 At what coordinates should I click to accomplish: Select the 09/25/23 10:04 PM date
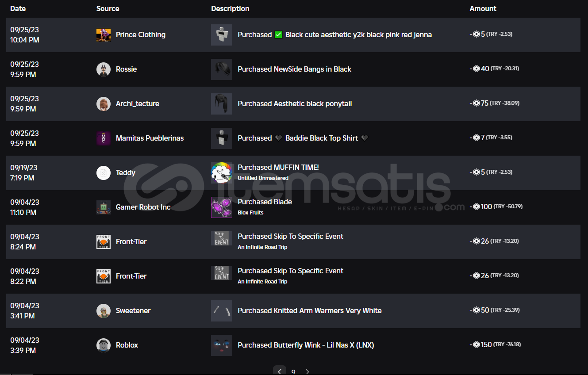pos(25,35)
